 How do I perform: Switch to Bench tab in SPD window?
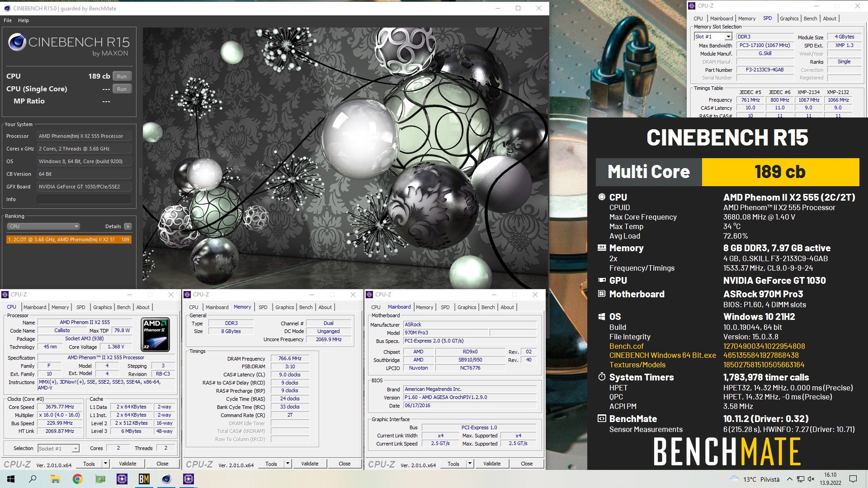pyautogui.click(x=810, y=19)
